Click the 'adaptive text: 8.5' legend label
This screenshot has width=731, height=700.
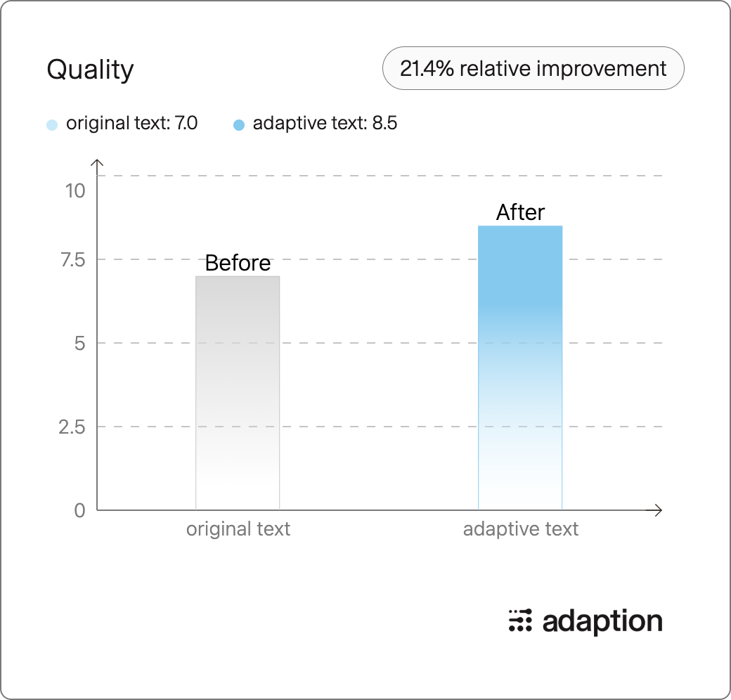coord(325,124)
